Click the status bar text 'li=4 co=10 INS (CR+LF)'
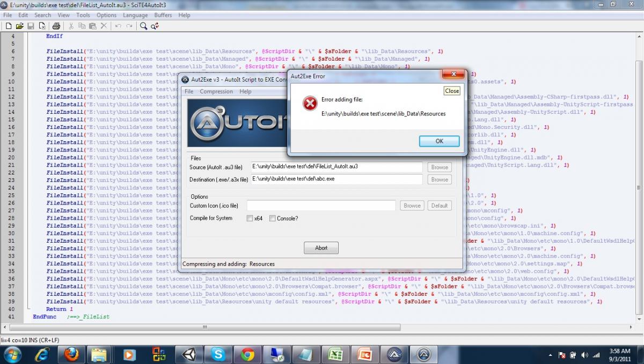Screen dimensions: 644x364 [x=30, y=340]
